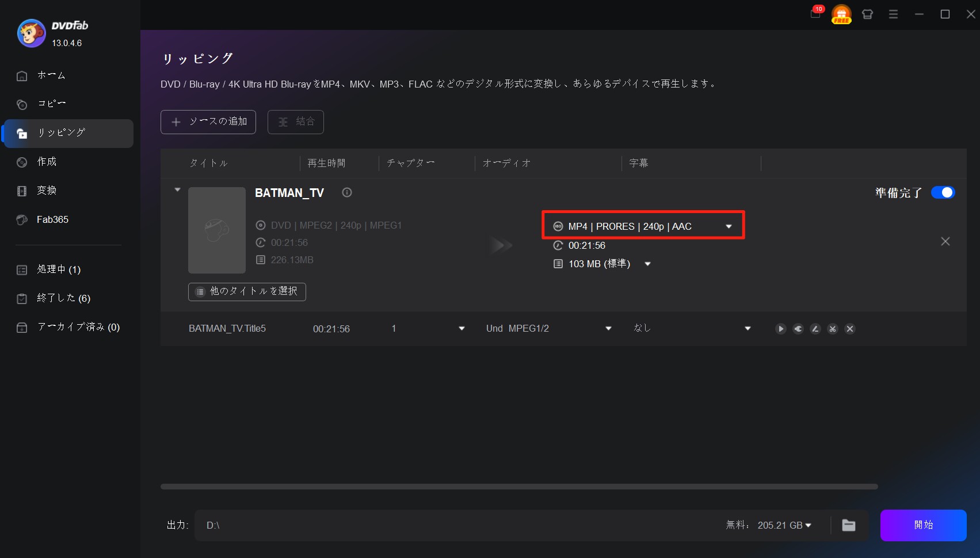Click the skin theme shirt icon

click(x=867, y=14)
